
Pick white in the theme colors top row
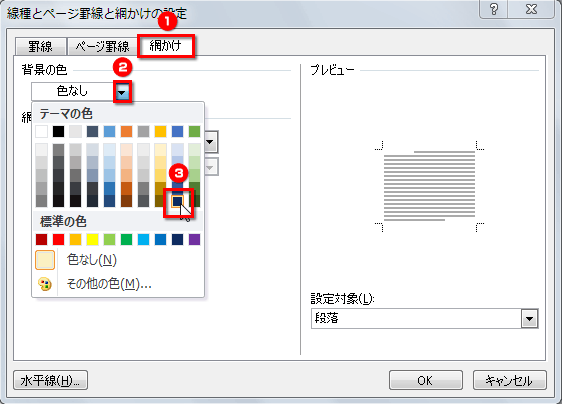(42, 132)
